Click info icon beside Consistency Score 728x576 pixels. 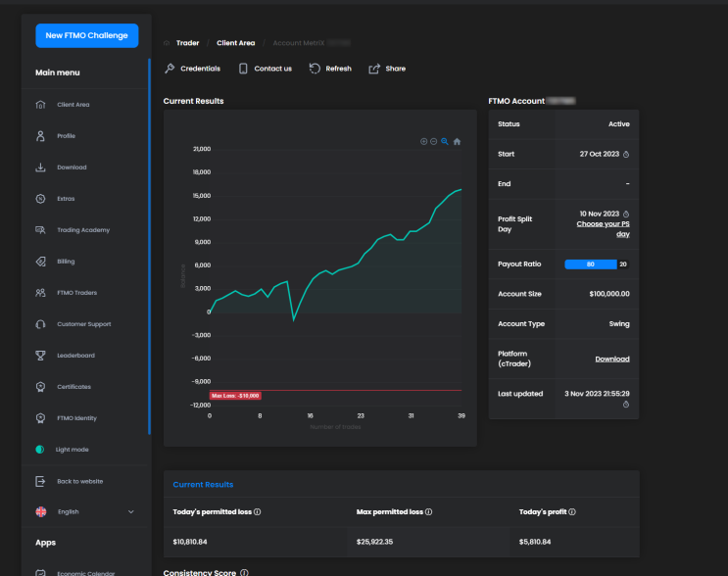tap(244, 573)
